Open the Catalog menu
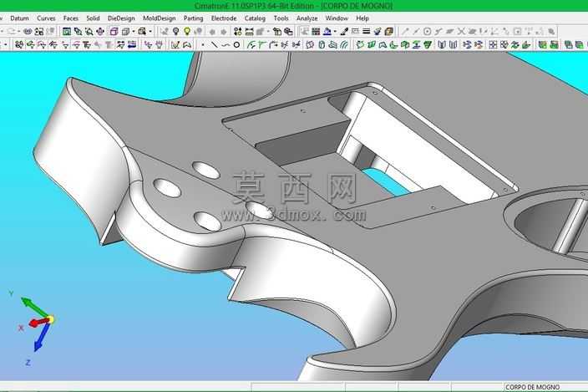This screenshot has width=588, height=392. [255, 18]
